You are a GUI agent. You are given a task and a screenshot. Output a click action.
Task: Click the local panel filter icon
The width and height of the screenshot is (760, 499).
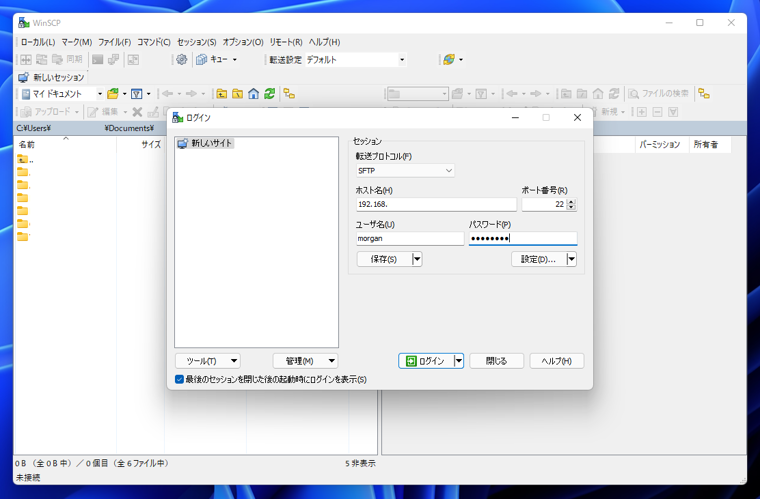(137, 94)
